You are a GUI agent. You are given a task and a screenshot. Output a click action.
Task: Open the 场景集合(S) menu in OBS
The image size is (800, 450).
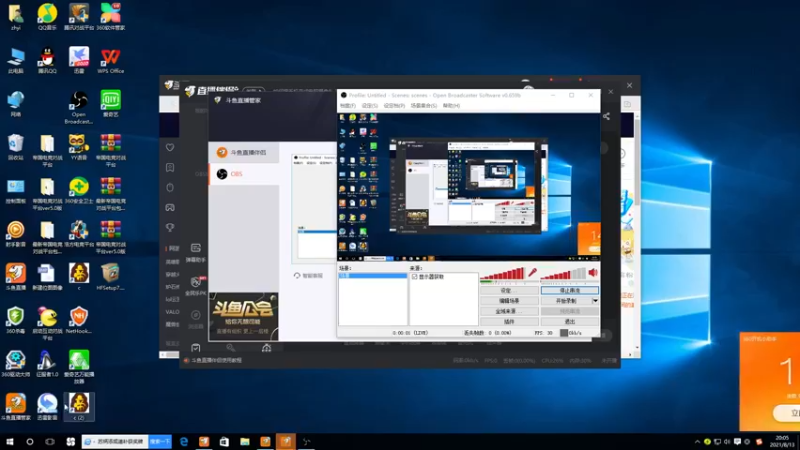[x=423, y=106]
